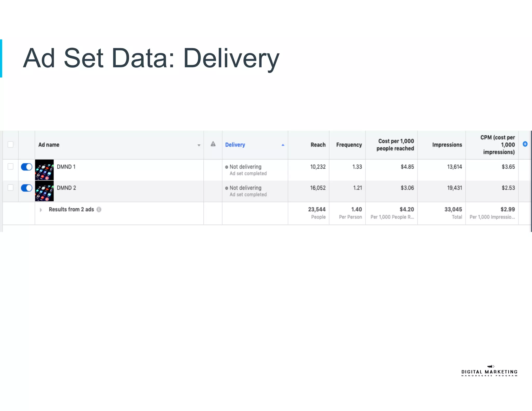The width and height of the screenshot is (532, 411).
Task: Sort by the Frequency column header
Action: pos(349,145)
